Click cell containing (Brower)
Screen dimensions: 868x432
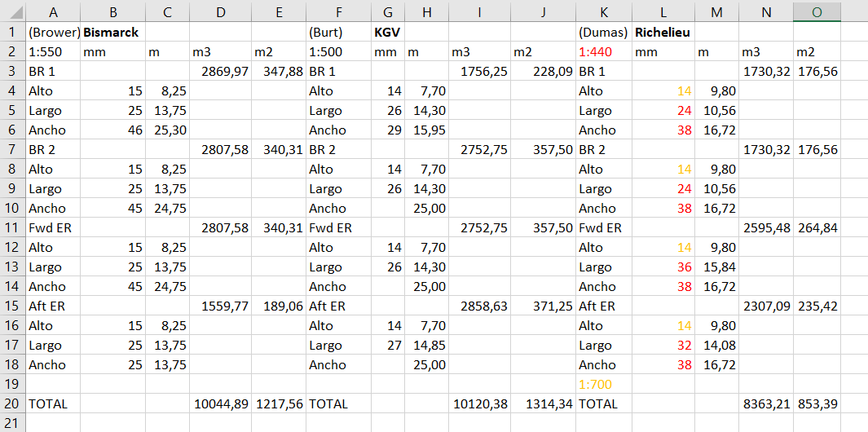tap(54, 33)
